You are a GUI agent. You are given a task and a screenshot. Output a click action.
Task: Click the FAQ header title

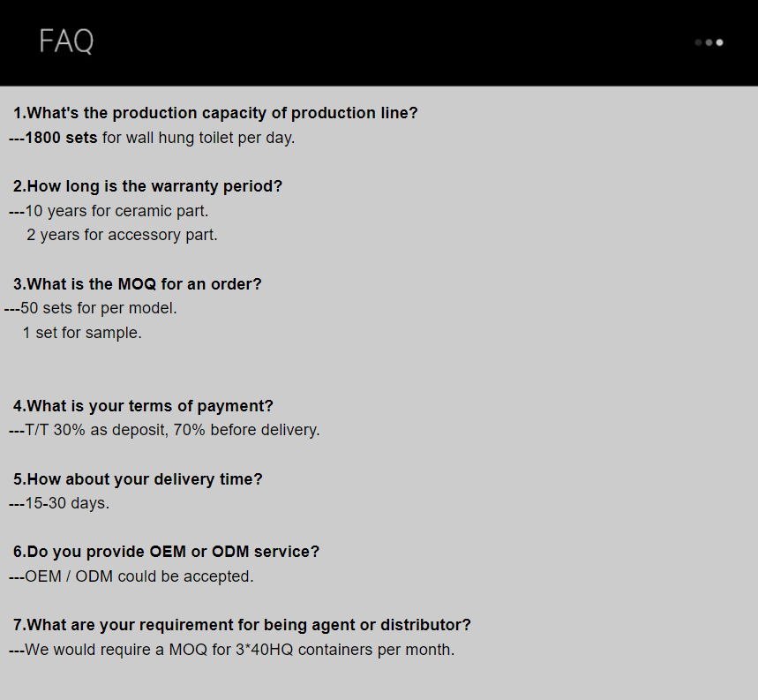(66, 41)
